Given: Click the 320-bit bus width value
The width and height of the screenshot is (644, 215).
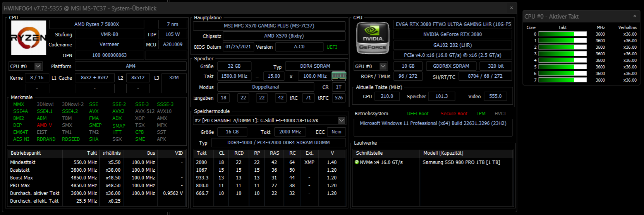Looking at the screenshot, I should 496,66.
